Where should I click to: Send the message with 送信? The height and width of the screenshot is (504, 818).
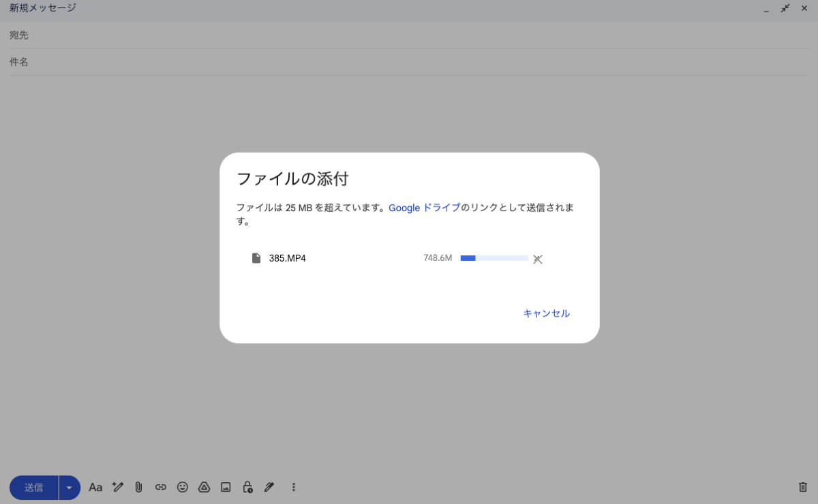(34, 487)
